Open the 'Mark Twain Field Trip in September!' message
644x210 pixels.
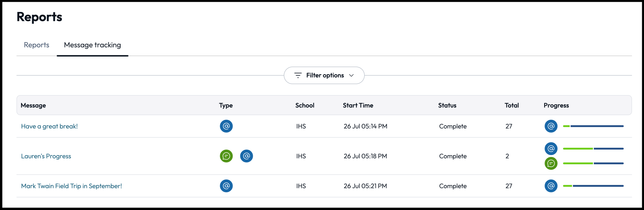pos(71,186)
